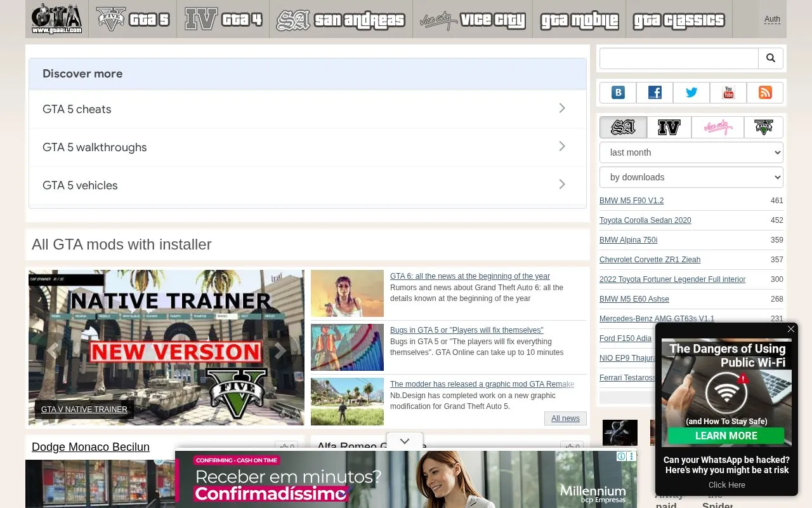Open the Vice City navigation menu
Screen dimensions: 812x508
tap(473, 19)
